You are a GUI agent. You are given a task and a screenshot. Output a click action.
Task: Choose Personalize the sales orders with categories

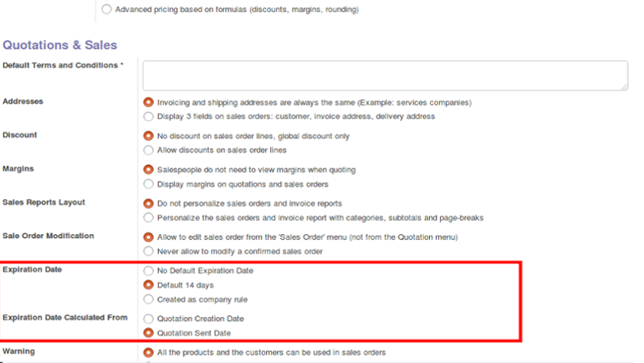click(x=148, y=217)
